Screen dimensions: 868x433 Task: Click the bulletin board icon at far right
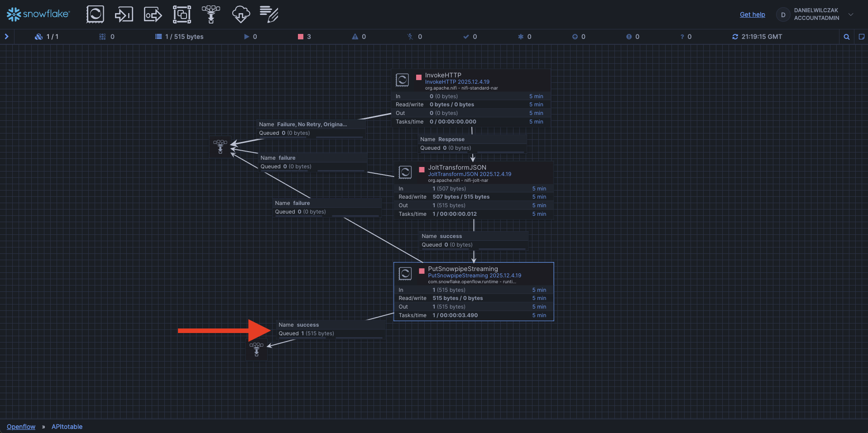pyautogui.click(x=861, y=37)
